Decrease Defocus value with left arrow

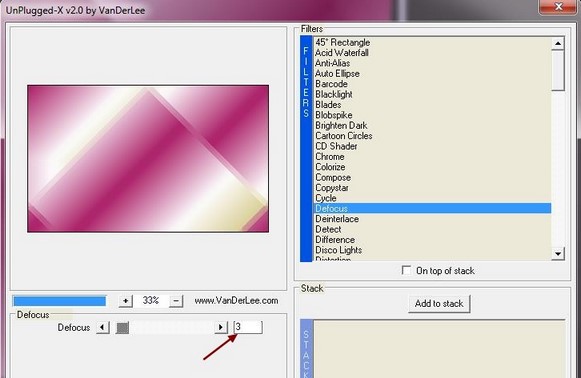(x=103, y=328)
